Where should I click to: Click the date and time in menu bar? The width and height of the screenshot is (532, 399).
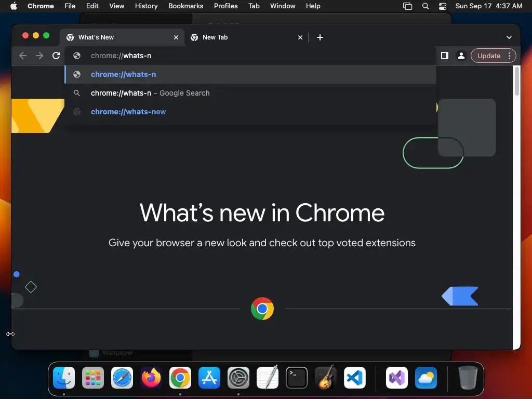pyautogui.click(x=488, y=6)
